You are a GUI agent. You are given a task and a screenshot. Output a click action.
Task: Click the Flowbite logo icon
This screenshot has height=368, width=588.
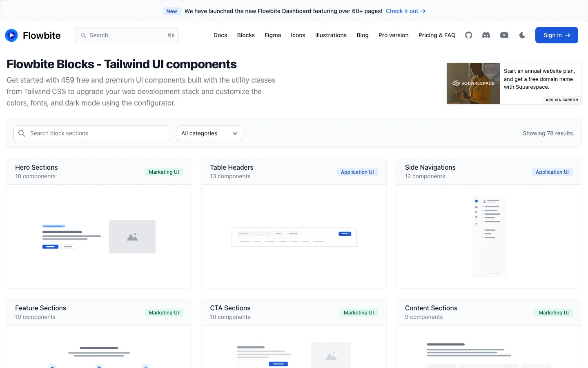point(11,35)
